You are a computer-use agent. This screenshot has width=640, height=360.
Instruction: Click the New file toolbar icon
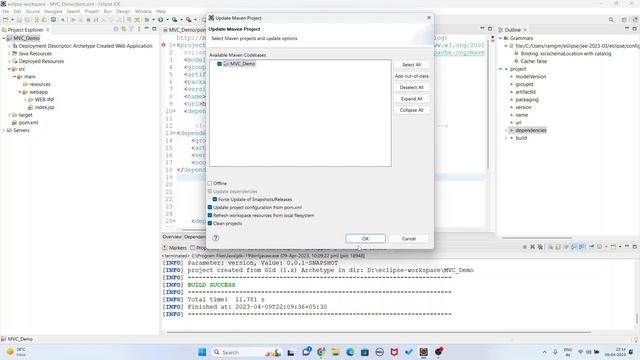point(5,20)
